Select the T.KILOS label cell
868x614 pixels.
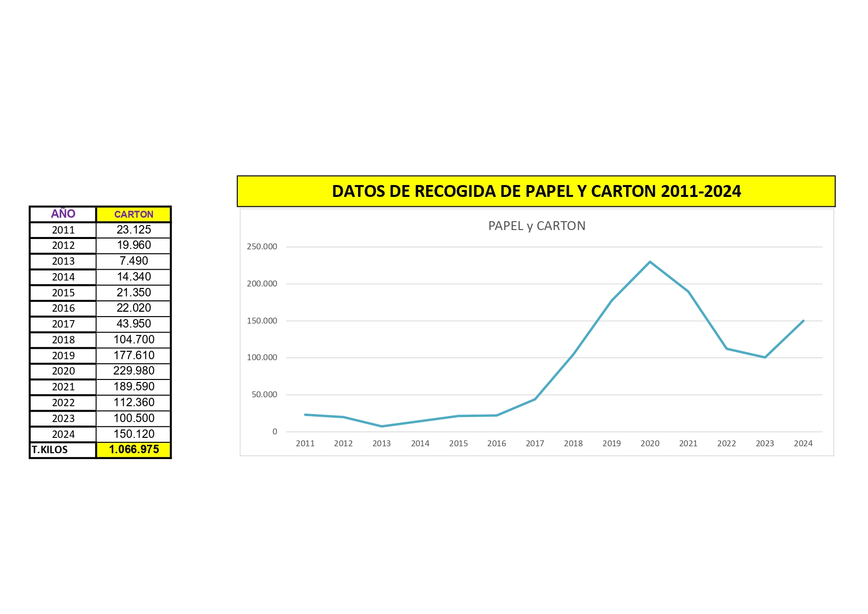(x=63, y=450)
